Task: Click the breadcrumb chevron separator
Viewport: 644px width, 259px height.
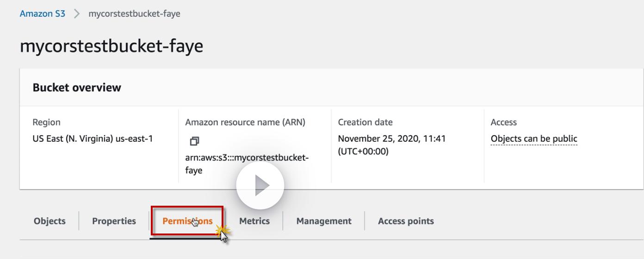Action: click(x=77, y=14)
